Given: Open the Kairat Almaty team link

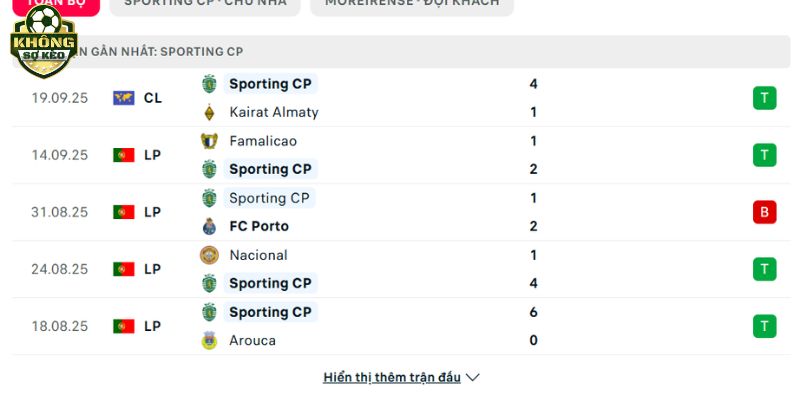Looking at the screenshot, I should [x=274, y=112].
